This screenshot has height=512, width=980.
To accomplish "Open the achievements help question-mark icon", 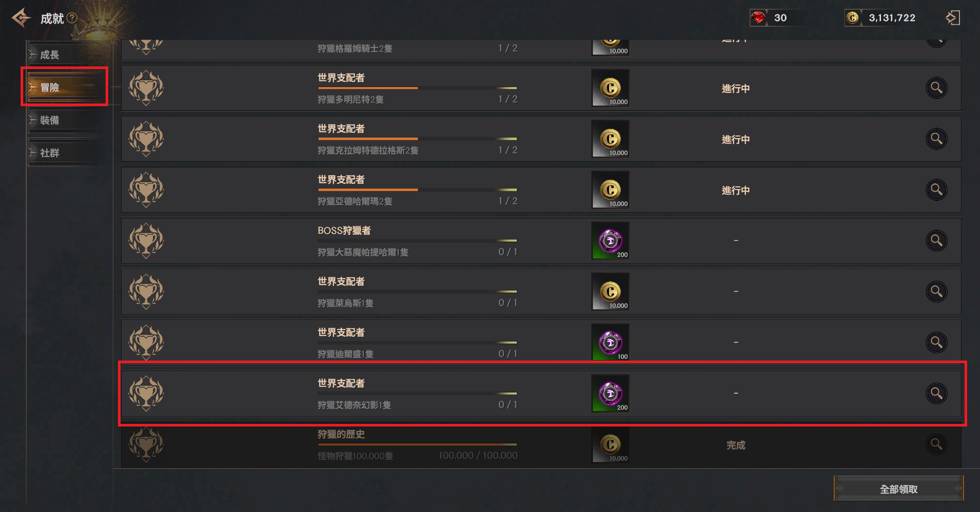I will [72, 18].
